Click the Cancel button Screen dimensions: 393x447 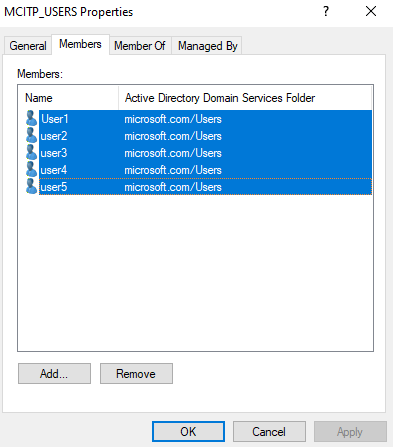coord(269,432)
